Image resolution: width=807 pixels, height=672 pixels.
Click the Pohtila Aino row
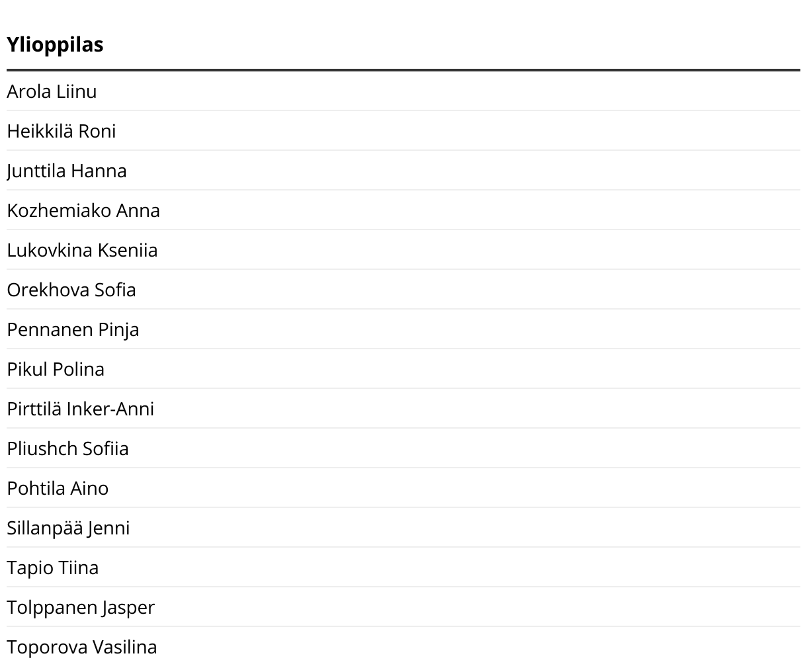point(58,488)
